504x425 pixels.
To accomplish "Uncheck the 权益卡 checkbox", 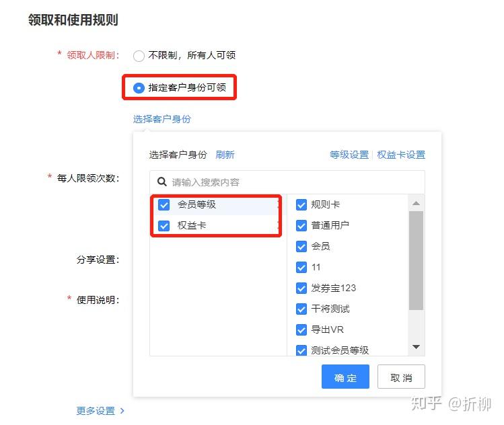I will pos(164,225).
